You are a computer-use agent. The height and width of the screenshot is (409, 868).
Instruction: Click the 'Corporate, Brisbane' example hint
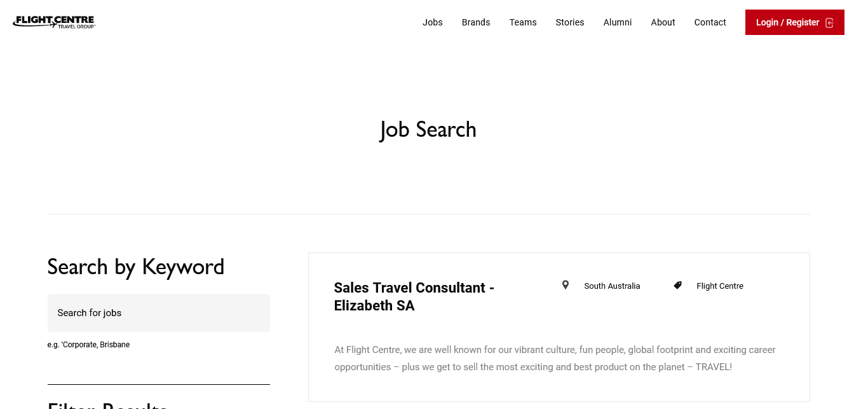(x=89, y=345)
